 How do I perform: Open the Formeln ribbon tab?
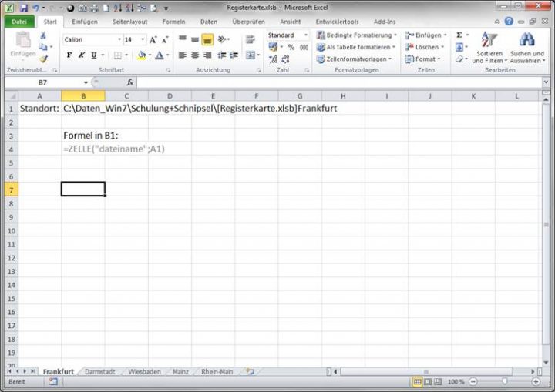click(x=173, y=22)
